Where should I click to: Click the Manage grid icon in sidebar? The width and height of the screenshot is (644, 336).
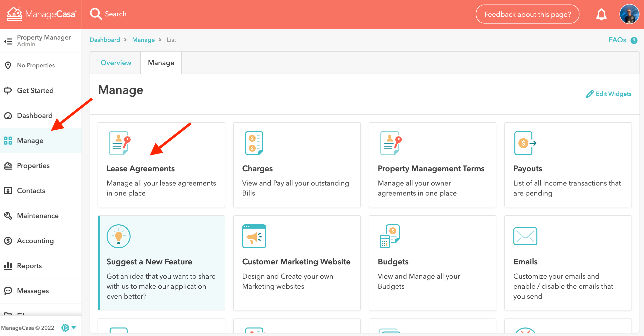click(x=8, y=140)
